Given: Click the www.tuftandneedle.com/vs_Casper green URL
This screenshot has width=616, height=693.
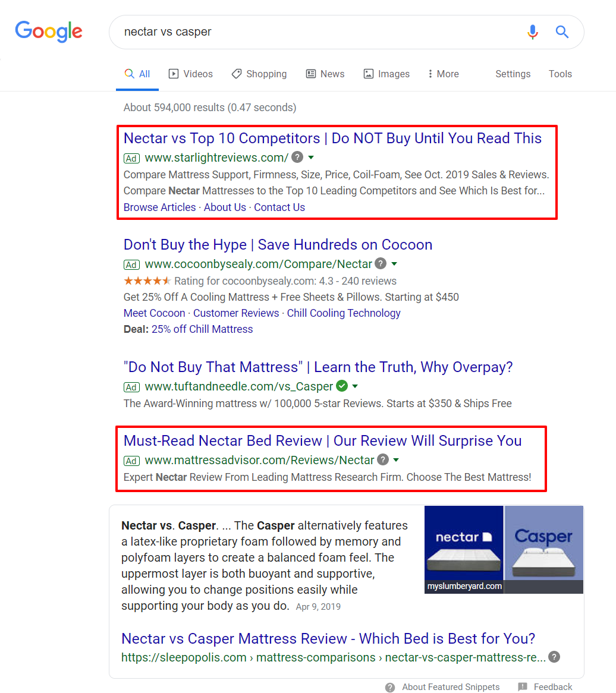Looking at the screenshot, I should [x=239, y=386].
